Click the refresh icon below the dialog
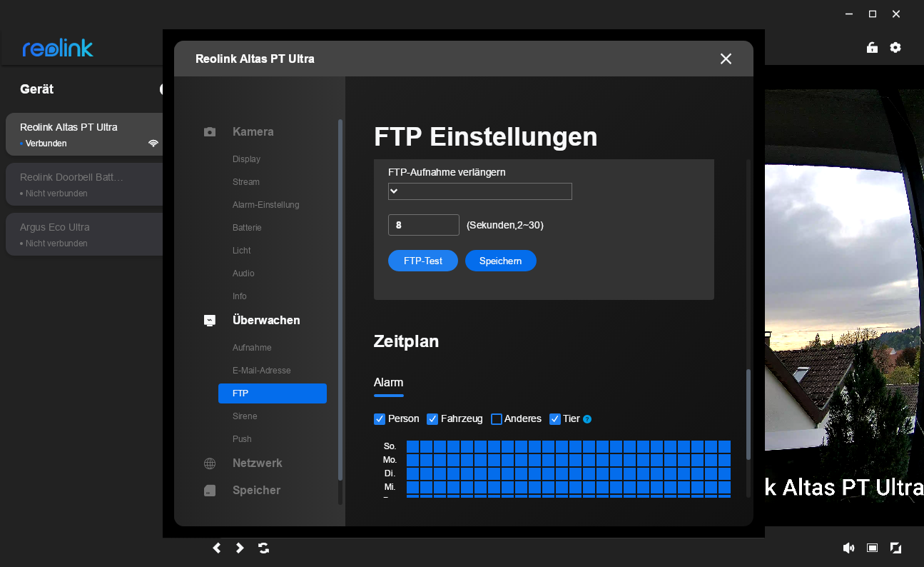Screen dimensions: 924x567 point(264,548)
